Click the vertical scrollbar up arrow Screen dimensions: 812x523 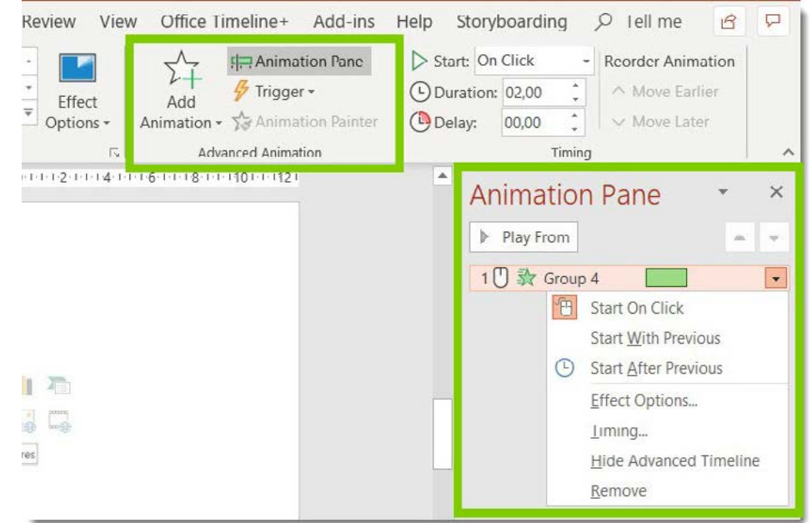click(442, 176)
